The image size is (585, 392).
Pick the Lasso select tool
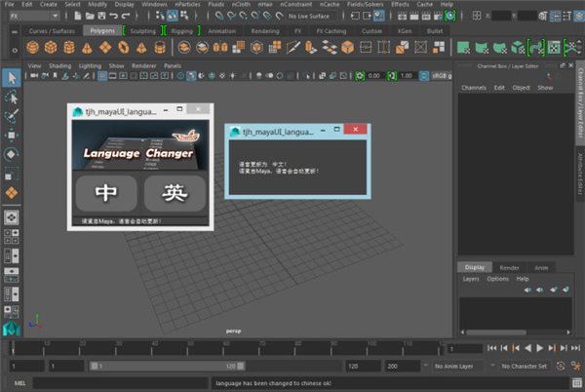(x=12, y=98)
